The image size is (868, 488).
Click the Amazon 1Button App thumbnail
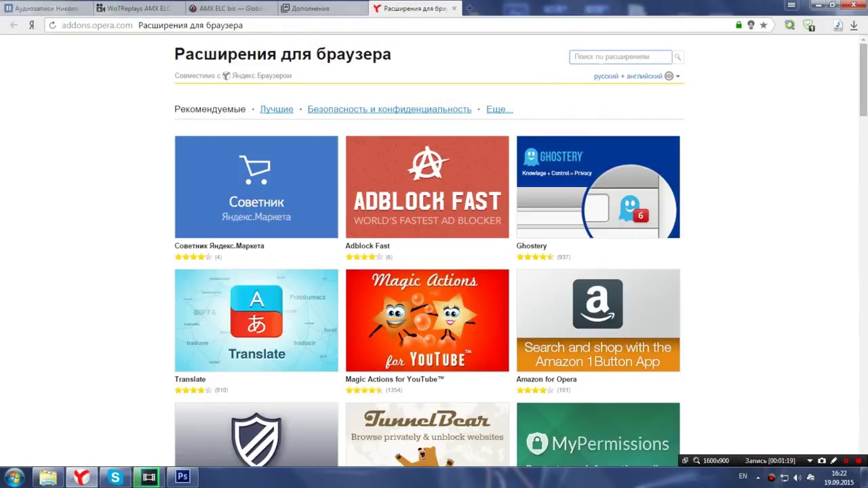598,321
